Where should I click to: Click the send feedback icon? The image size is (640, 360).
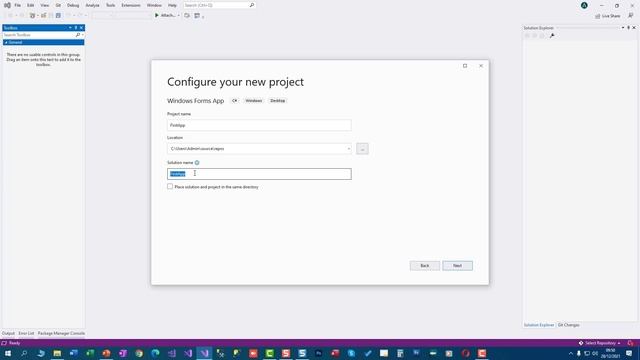point(631,16)
